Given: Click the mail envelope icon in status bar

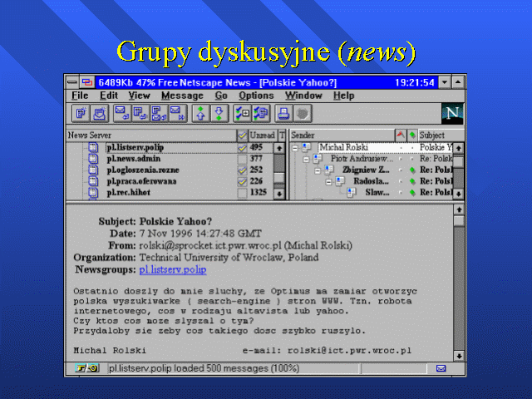Looking at the screenshot, I should point(441,368).
